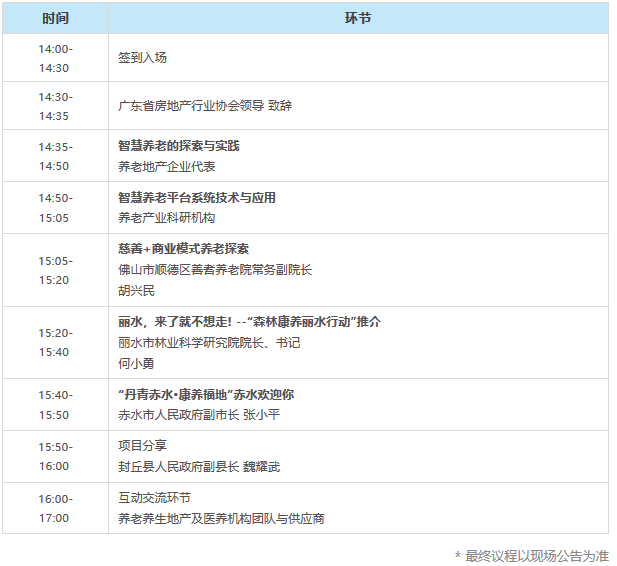Select the 15:05-15:20 time cell
Image resolution: width=617 pixels, height=566 pixels.
coord(55,270)
